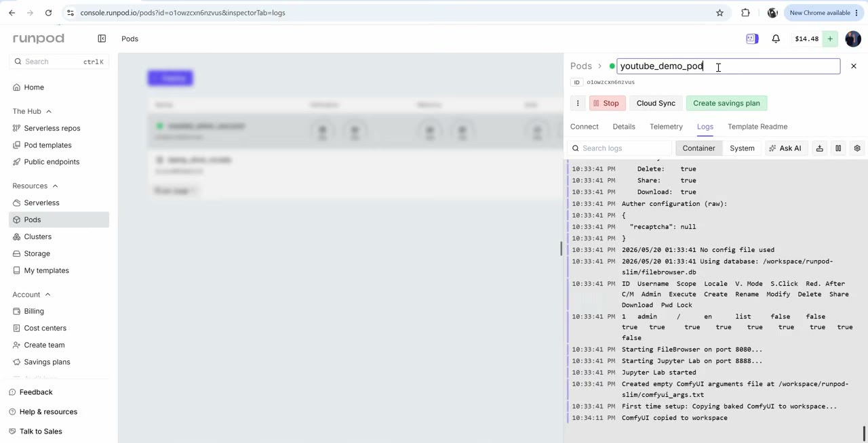Open Serverless under Resources
The width and height of the screenshot is (868, 443).
pyautogui.click(x=41, y=203)
